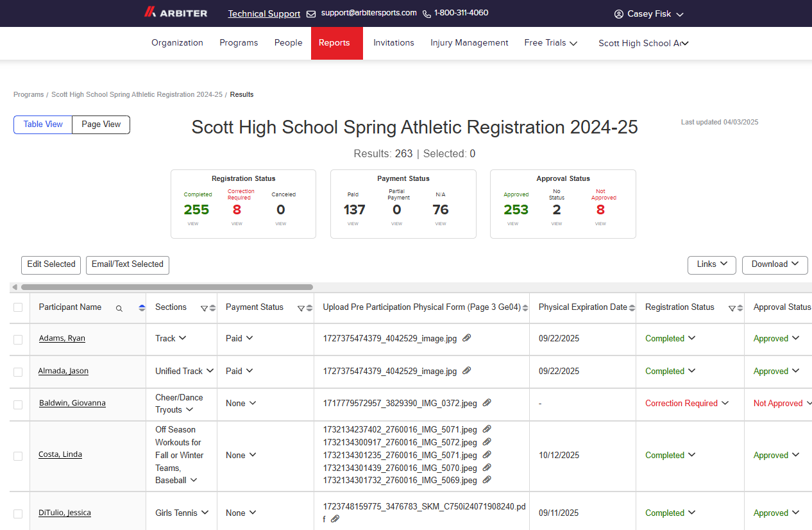Open Jason Almada's Paid payment status dropdown
This screenshot has height=530, width=812.
pyautogui.click(x=239, y=371)
